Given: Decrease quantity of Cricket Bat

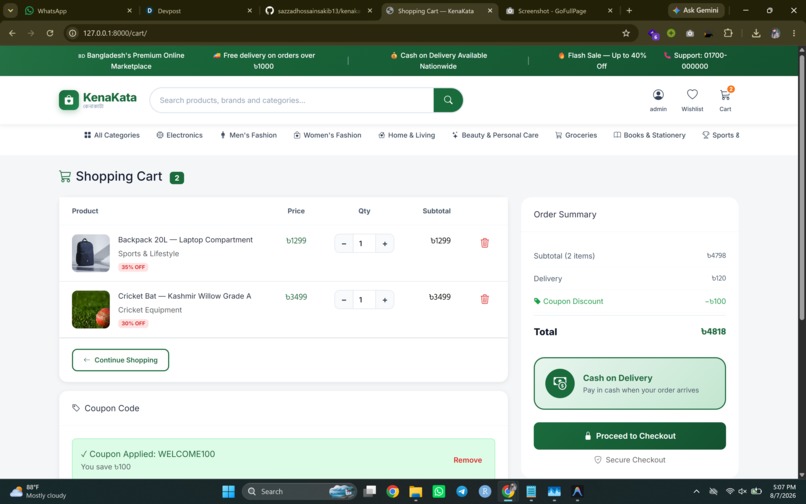Looking at the screenshot, I should tap(344, 299).
